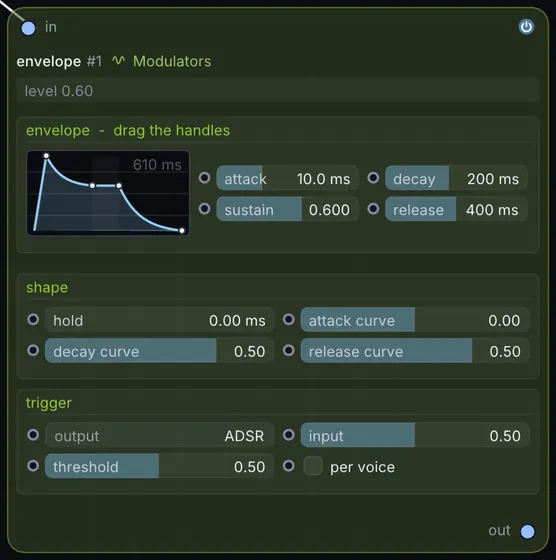
Task: Click the blue 'out' output port
Action: point(527,531)
